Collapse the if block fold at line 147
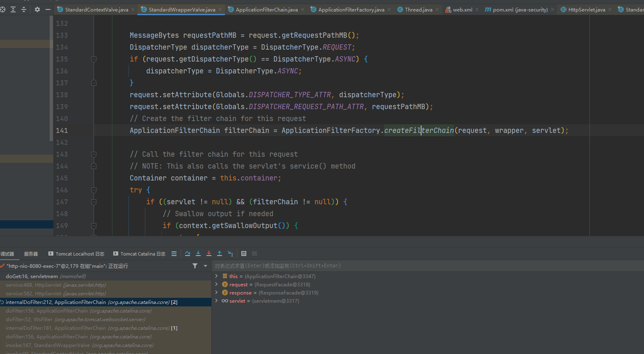 pyautogui.click(x=94, y=202)
